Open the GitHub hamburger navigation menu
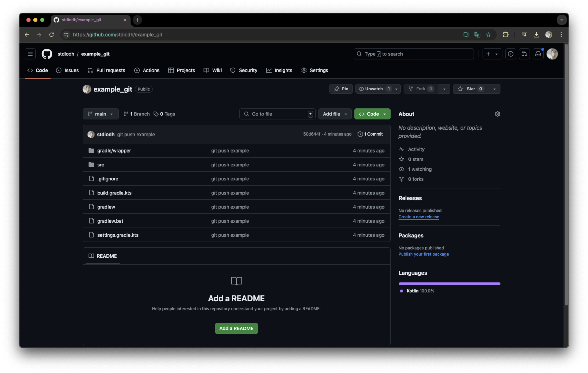The height and width of the screenshot is (373, 588). pyautogui.click(x=30, y=54)
